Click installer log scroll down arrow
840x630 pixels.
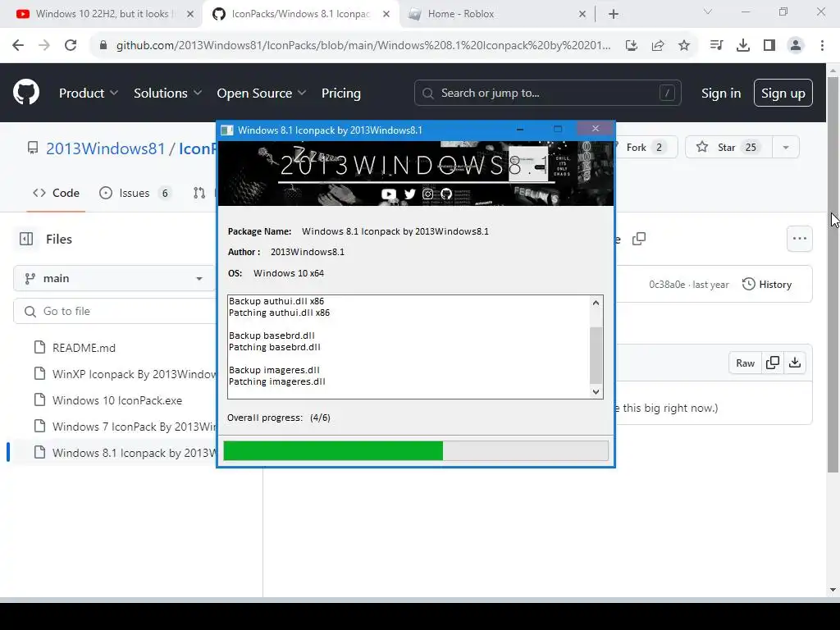(596, 391)
